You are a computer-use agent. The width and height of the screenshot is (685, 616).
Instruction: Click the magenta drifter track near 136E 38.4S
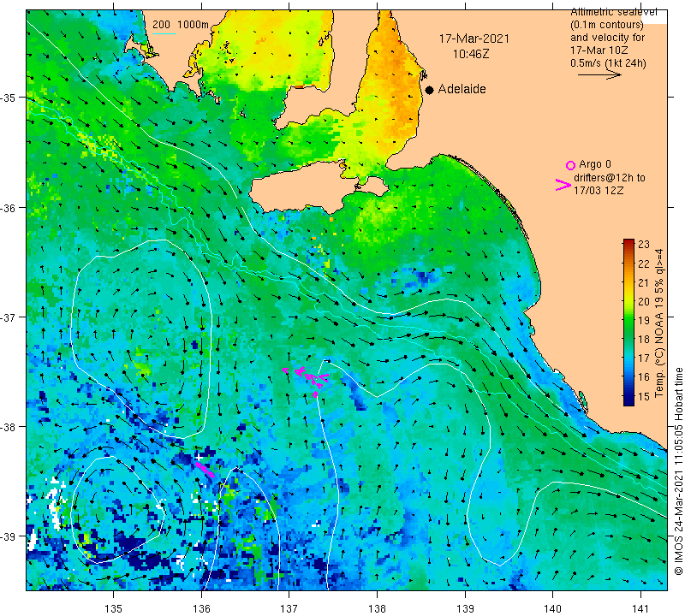[205, 470]
